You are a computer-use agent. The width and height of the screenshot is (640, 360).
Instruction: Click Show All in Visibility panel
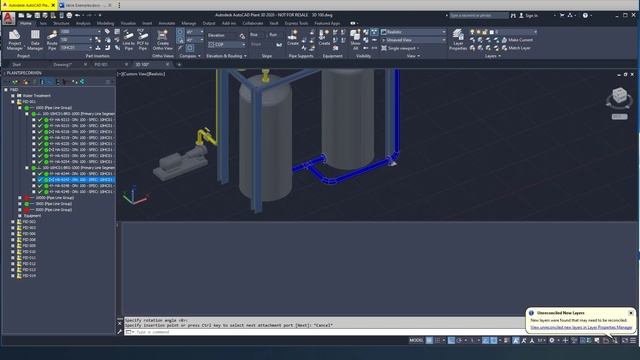pyautogui.click(x=355, y=40)
